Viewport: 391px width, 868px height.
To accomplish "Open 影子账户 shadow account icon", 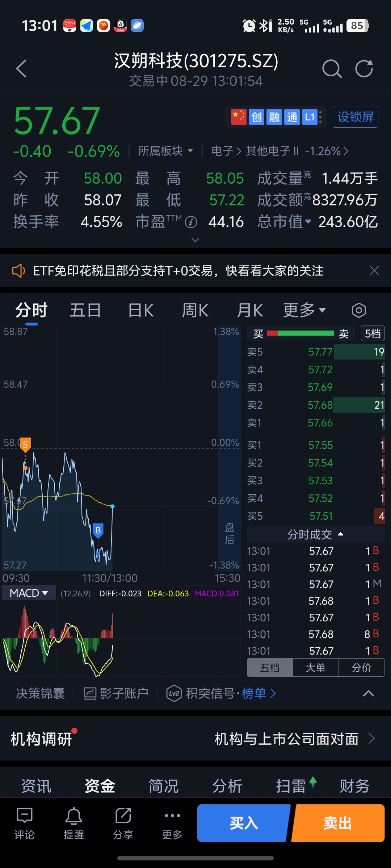I will point(90,693).
